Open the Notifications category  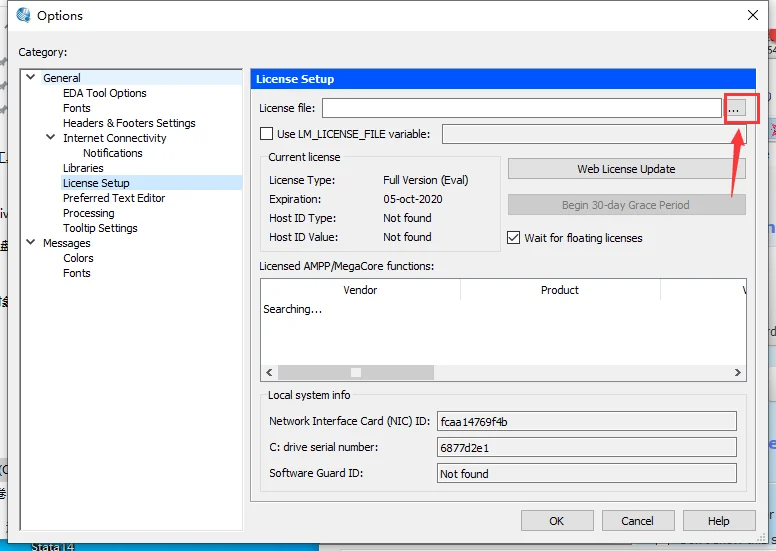(113, 153)
